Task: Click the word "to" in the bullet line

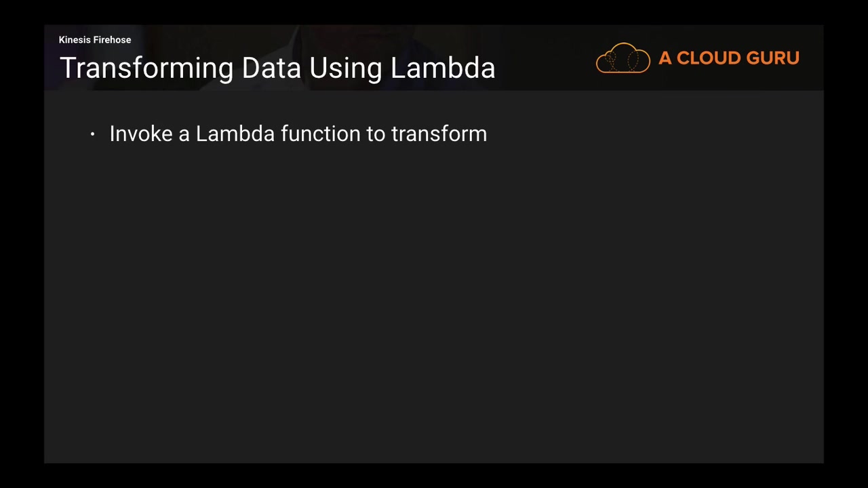Action: 376,134
